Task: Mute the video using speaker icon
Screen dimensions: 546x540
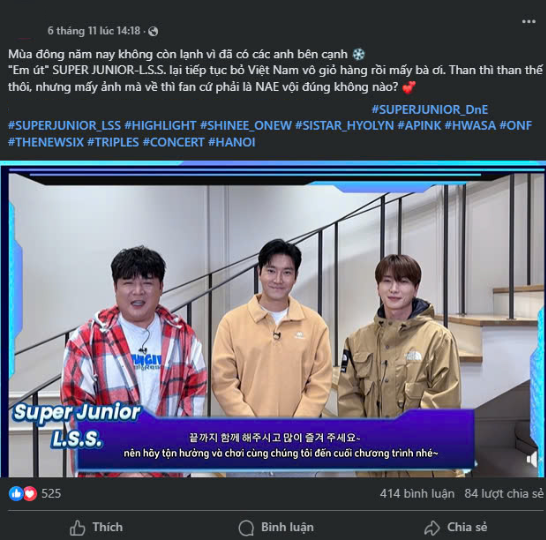Action: point(532,459)
